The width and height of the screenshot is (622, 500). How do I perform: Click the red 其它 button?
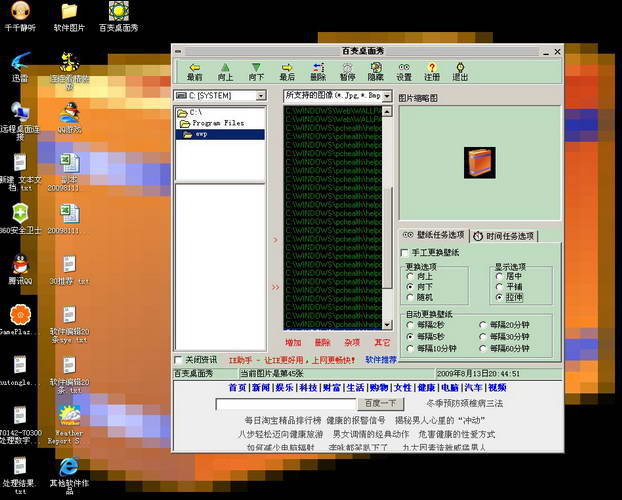pyautogui.click(x=382, y=342)
